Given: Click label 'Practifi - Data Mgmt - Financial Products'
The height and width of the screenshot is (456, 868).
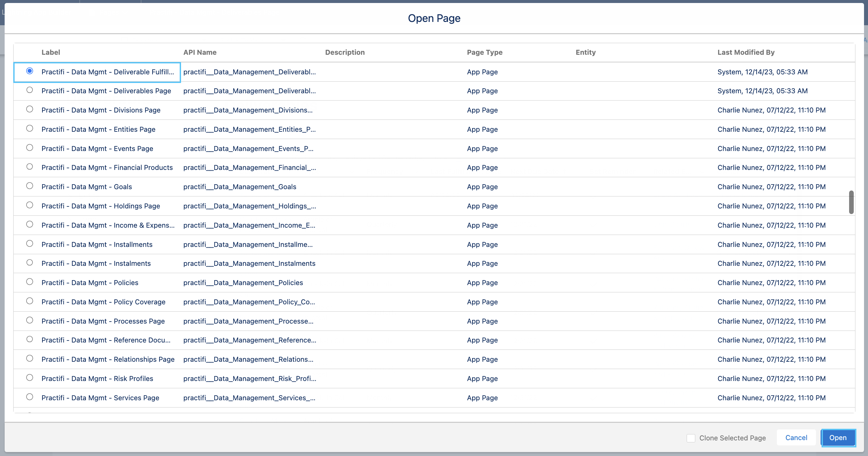Looking at the screenshot, I should tap(107, 167).
